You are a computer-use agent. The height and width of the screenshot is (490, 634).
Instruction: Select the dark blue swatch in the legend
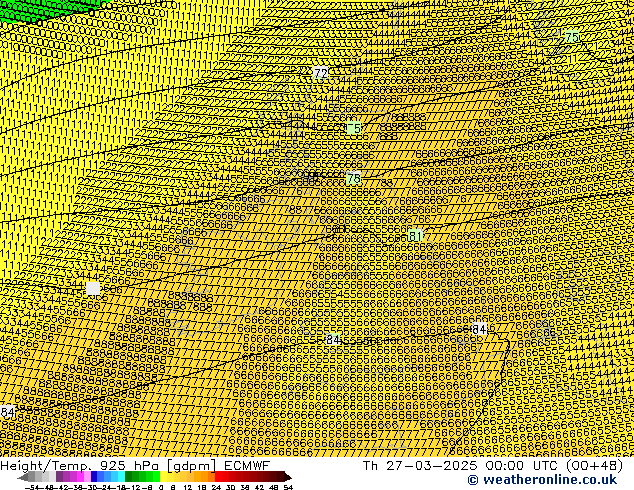pos(94,476)
